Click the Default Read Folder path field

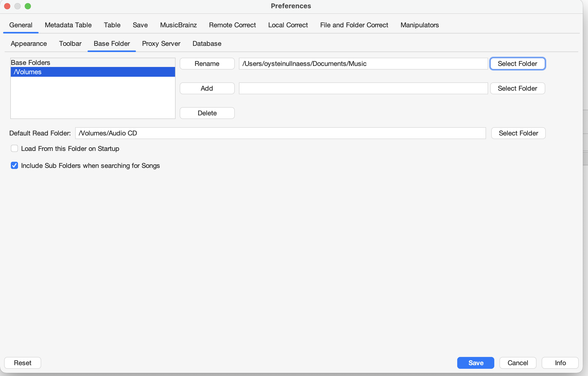pos(280,133)
